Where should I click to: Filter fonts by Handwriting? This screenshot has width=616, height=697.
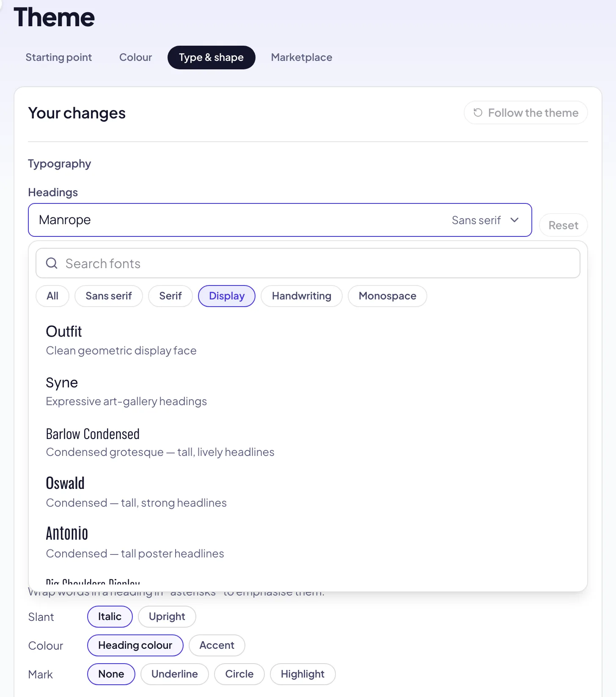(302, 296)
